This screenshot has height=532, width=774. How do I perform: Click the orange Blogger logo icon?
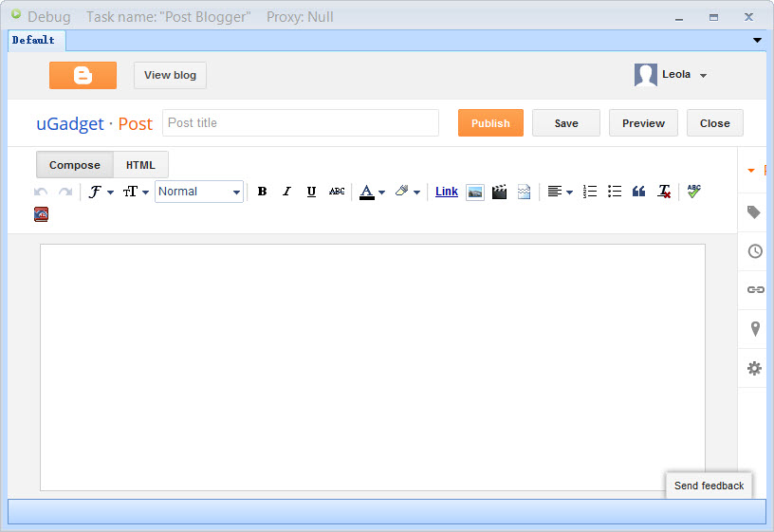point(83,76)
